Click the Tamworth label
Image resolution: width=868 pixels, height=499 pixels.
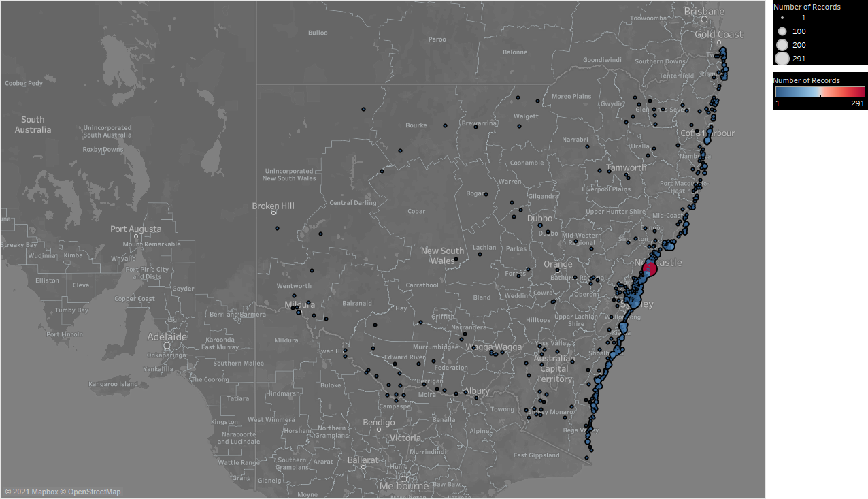627,167
